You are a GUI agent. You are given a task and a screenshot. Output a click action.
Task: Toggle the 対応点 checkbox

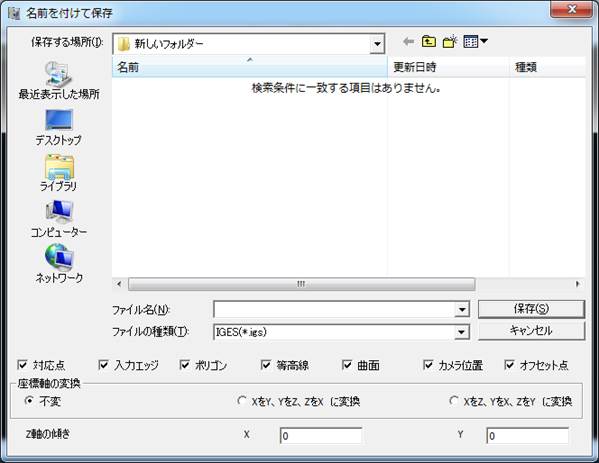(23, 365)
